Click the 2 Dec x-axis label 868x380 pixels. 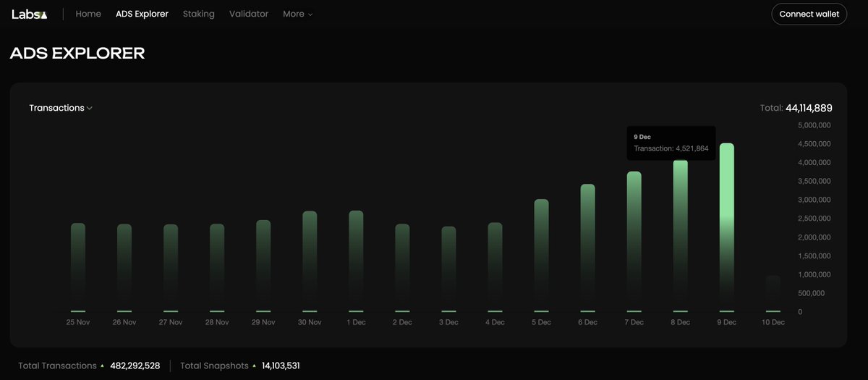pyautogui.click(x=402, y=322)
